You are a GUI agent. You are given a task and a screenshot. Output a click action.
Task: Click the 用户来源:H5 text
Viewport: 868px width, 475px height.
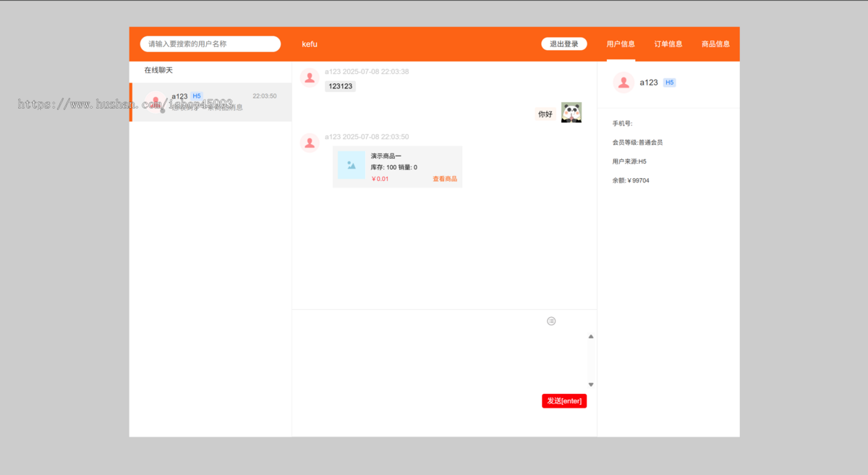click(629, 161)
